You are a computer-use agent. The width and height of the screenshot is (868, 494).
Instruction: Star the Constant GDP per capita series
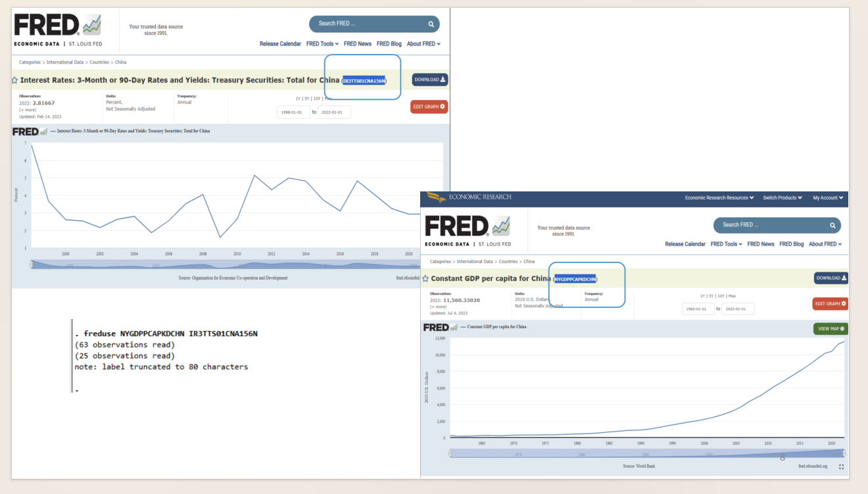coord(426,279)
